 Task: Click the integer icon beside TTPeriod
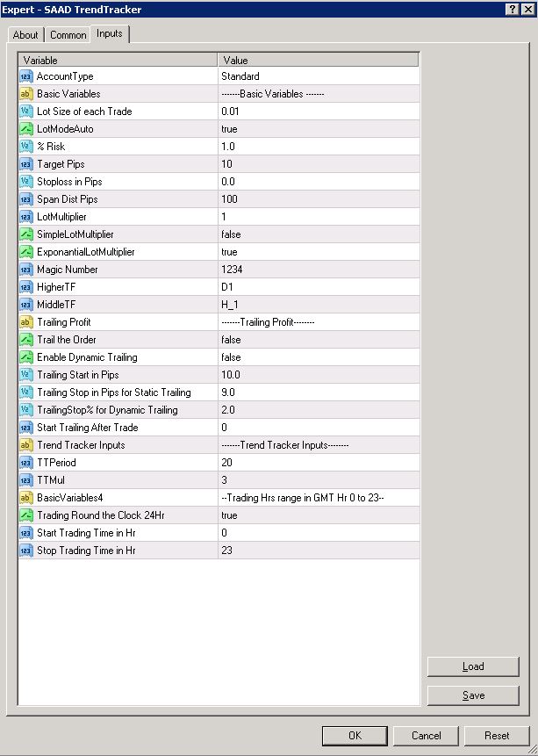pyautogui.click(x=26, y=463)
